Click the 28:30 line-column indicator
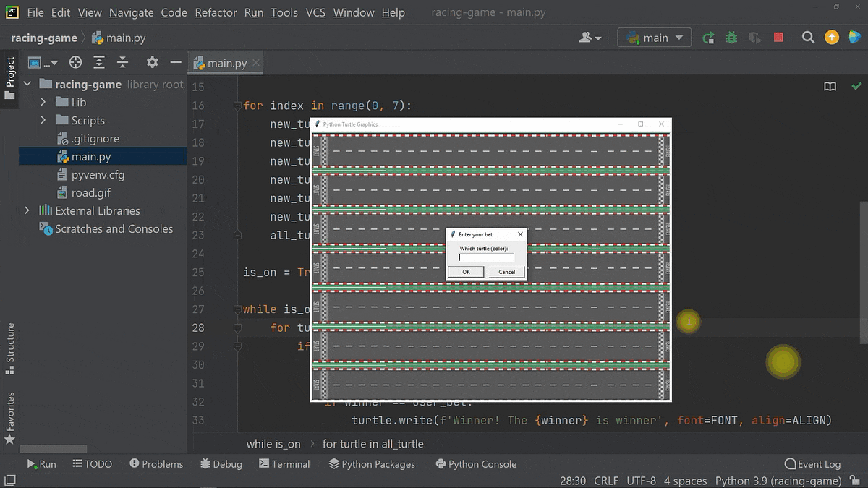The image size is (868, 488). pos(573,481)
